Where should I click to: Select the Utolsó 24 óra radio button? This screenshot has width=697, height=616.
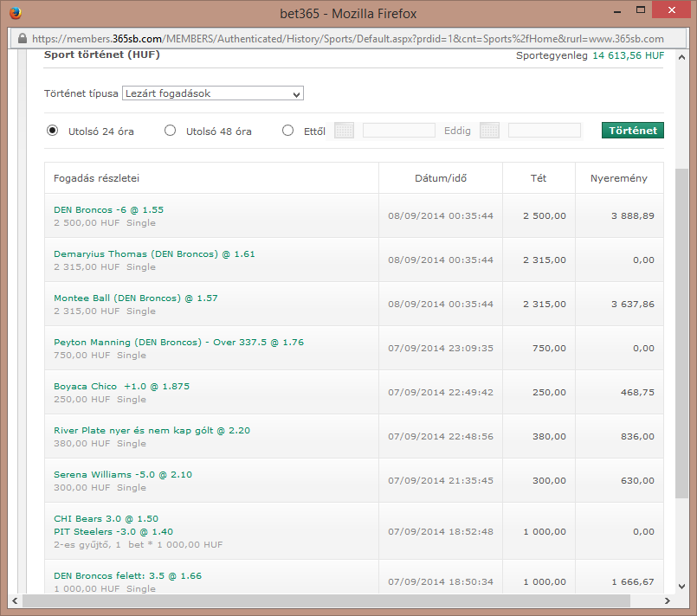point(53,131)
